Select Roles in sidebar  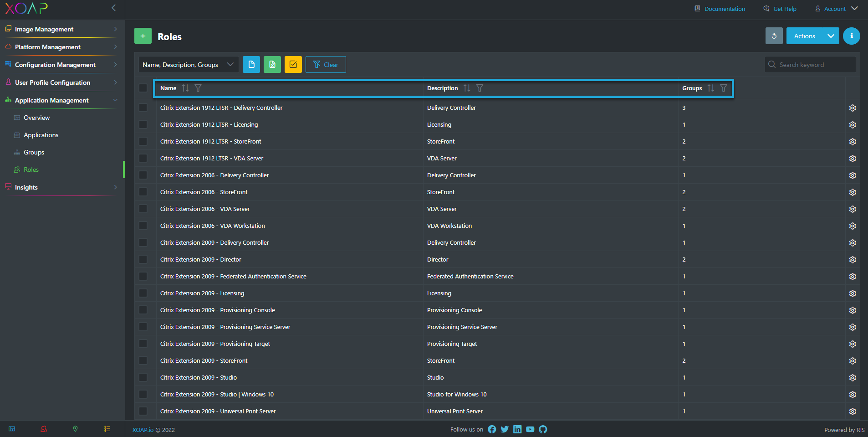pyautogui.click(x=31, y=170)
